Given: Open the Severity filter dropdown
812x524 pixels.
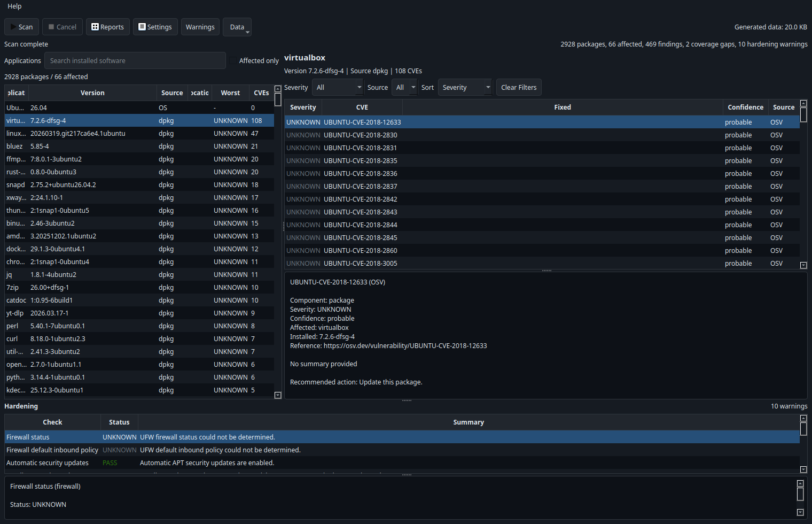Looking at the screenshot, I should 338,87.
